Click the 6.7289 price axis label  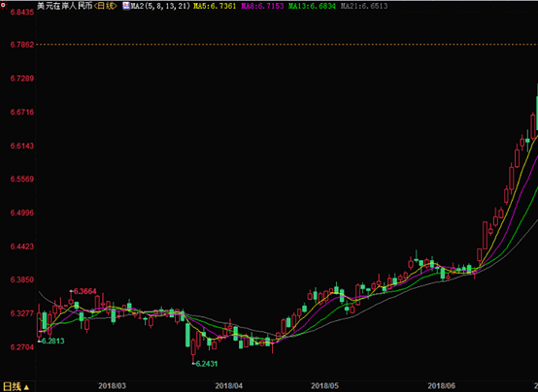point(22,79)
